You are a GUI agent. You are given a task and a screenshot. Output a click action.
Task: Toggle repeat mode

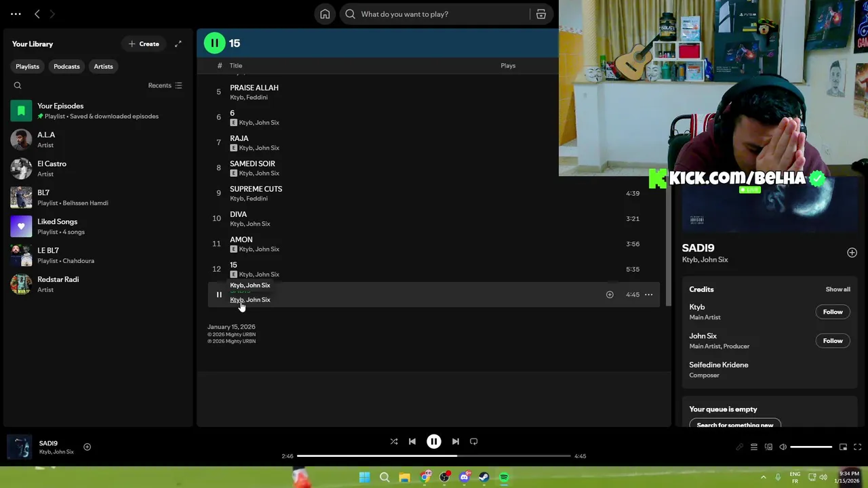474,442
